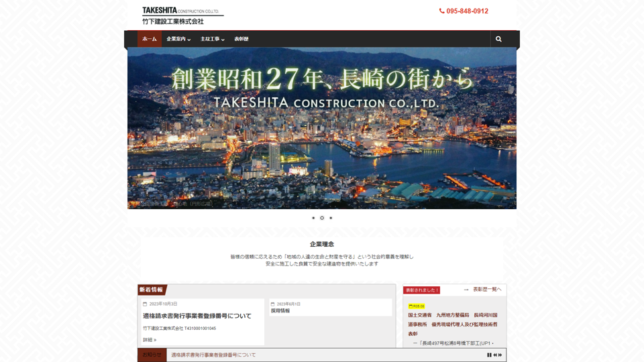The width and height of the screenshot is (644, 362).
Task: Click the 詳細 » read more link
Action: [150, 340]
